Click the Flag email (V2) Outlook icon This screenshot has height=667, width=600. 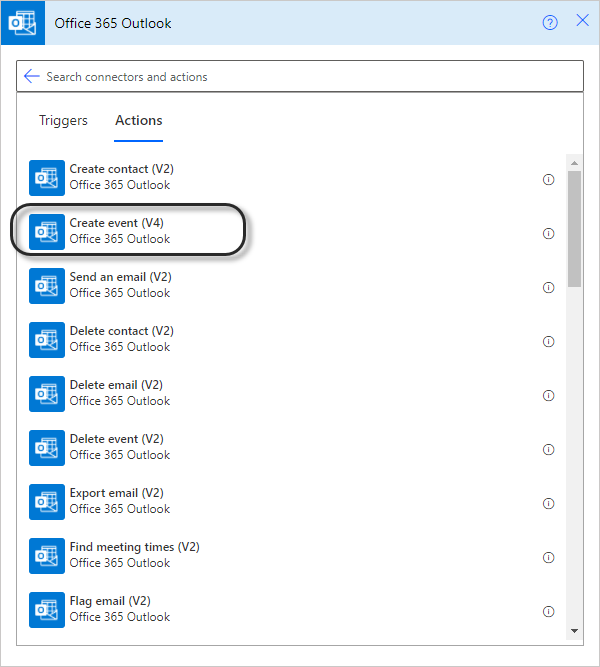tap(47, 610)
